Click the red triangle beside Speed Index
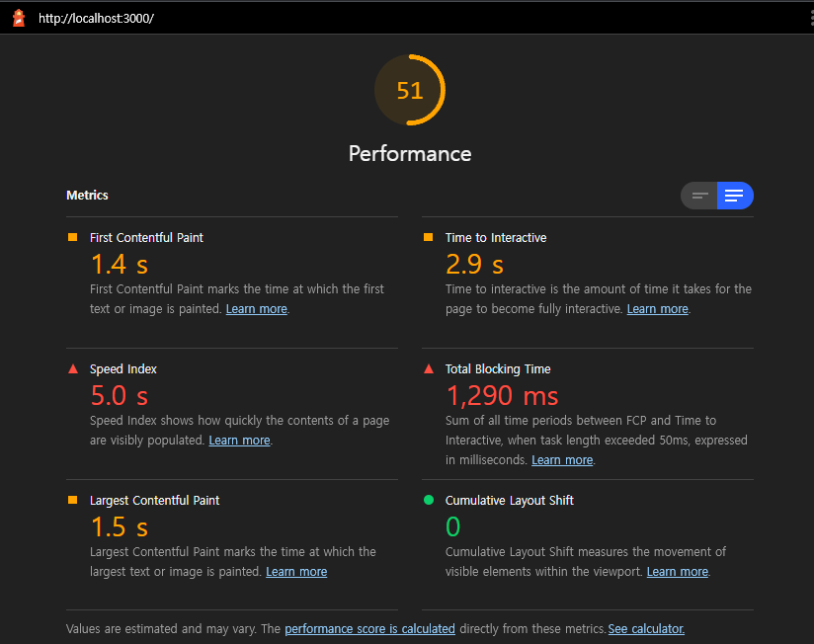The image size is (814, 644). [x=73, y=369]
